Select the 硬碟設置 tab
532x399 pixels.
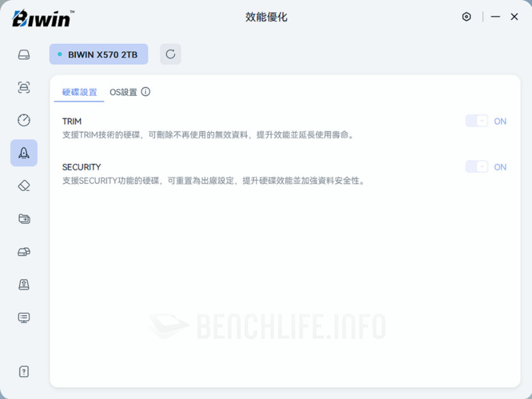point(78,92)
